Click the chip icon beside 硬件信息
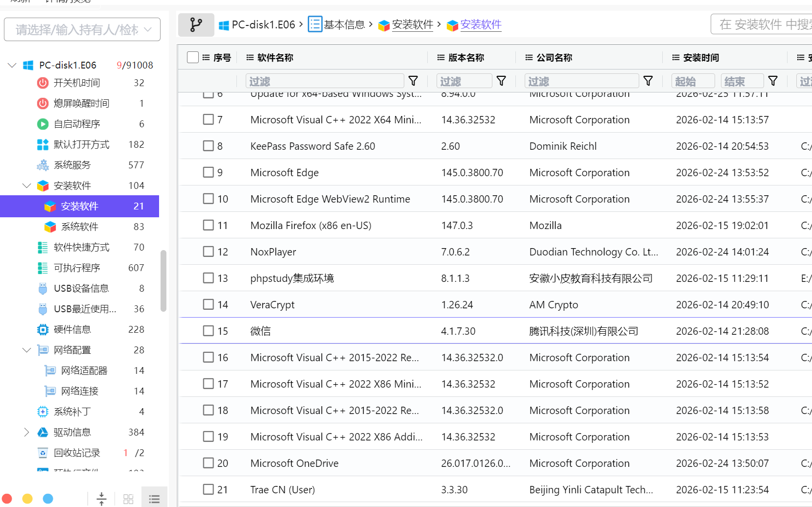This screenshot has width=812, height=507. tap(43, 329)
